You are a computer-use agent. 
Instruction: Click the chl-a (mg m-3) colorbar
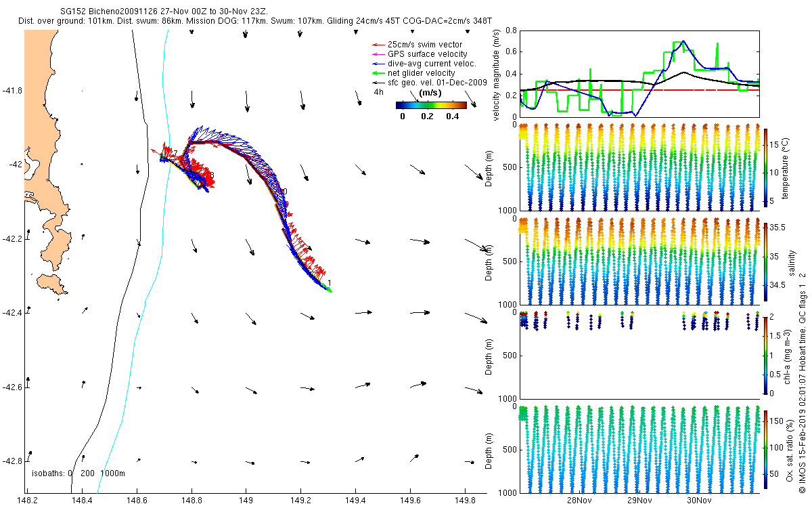pos(765,354)
